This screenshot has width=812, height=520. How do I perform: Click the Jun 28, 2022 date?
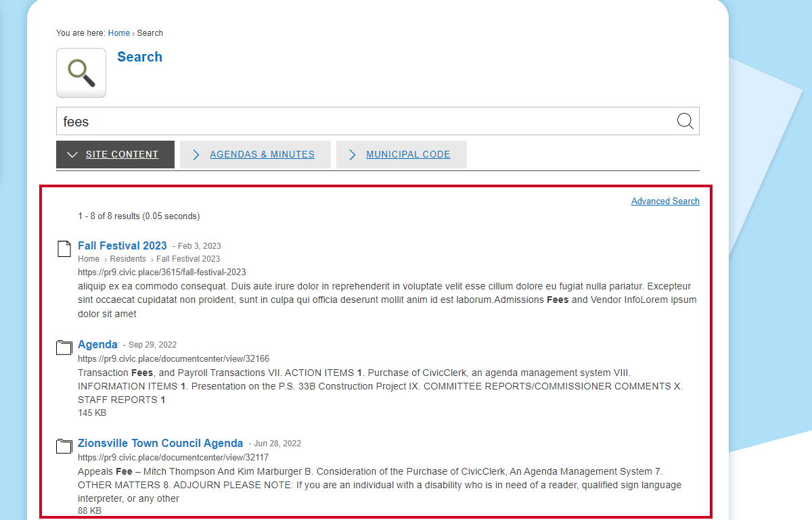coord(277,444)
